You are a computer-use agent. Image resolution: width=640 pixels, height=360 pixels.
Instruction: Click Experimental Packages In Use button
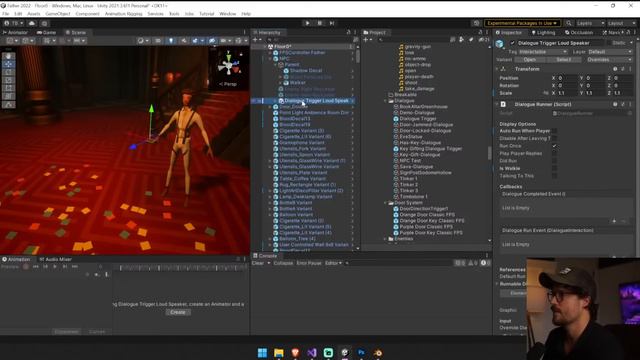[522, 23]
